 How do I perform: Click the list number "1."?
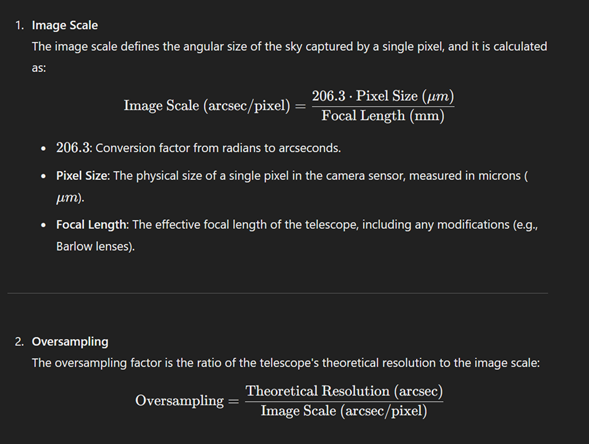[x=20, y=25]
